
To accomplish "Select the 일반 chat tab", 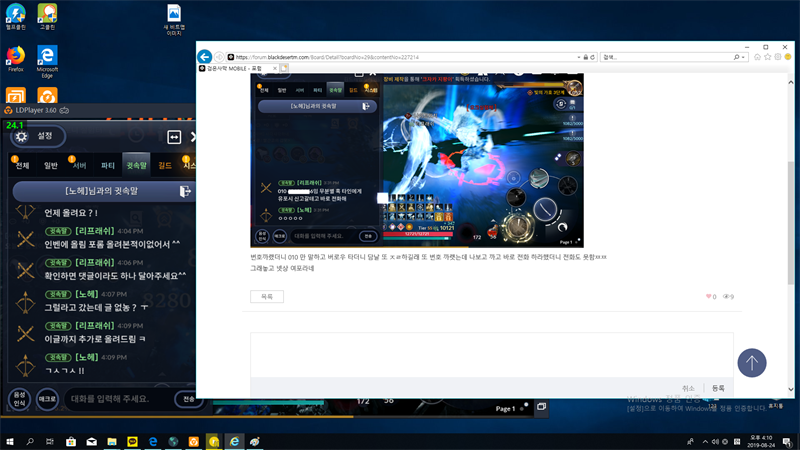I will tap(51, 165).
